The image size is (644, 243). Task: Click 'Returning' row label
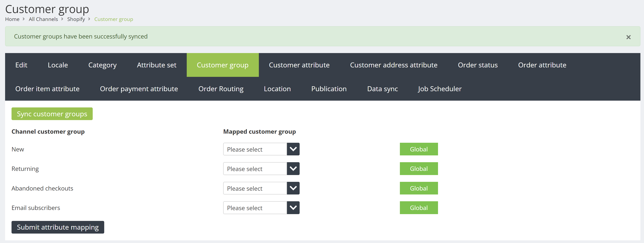(x=25, y=169)
